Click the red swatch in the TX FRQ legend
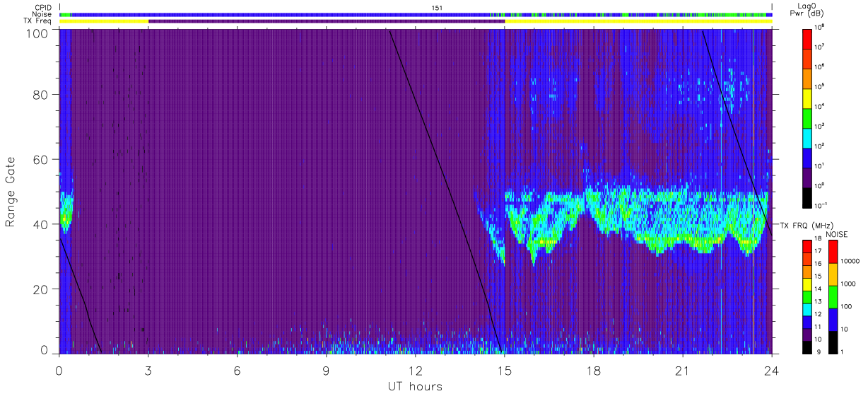The width and height of the screenshot is (868, 401). pyautogui.click(x=807, y=247)
